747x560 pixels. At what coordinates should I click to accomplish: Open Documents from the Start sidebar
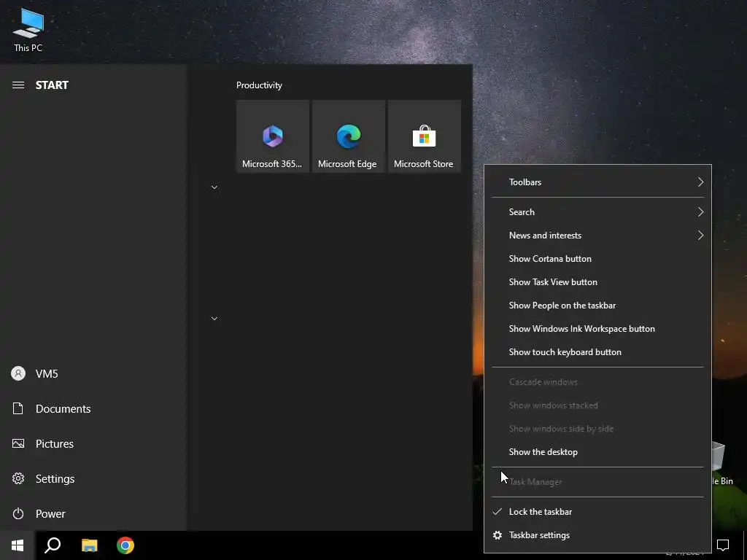[93, 408]
